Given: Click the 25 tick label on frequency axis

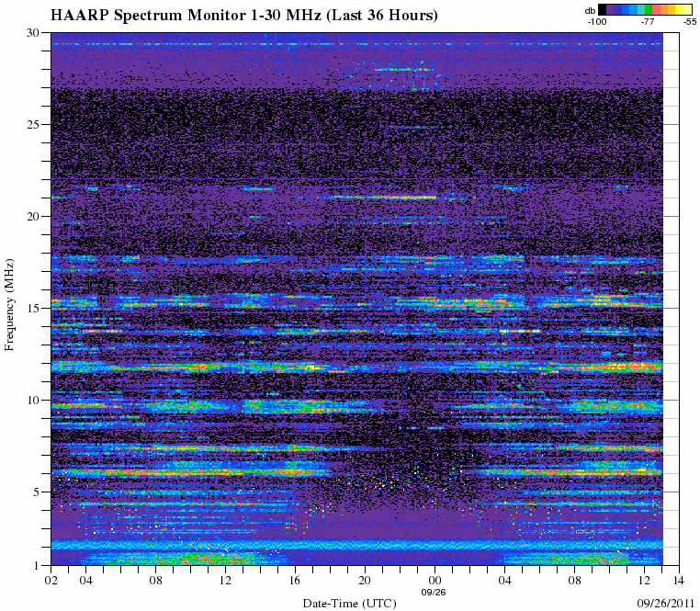Looking at the screenshot, I should pyautogui.click(x=33, y=125).
